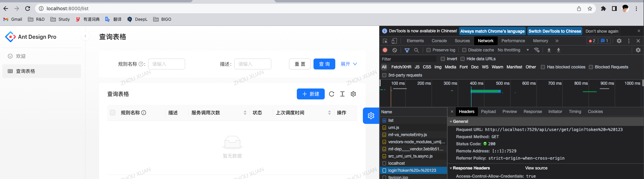Open network conditions wifi icon
644x179 pixels.
[x=537, y=50]
